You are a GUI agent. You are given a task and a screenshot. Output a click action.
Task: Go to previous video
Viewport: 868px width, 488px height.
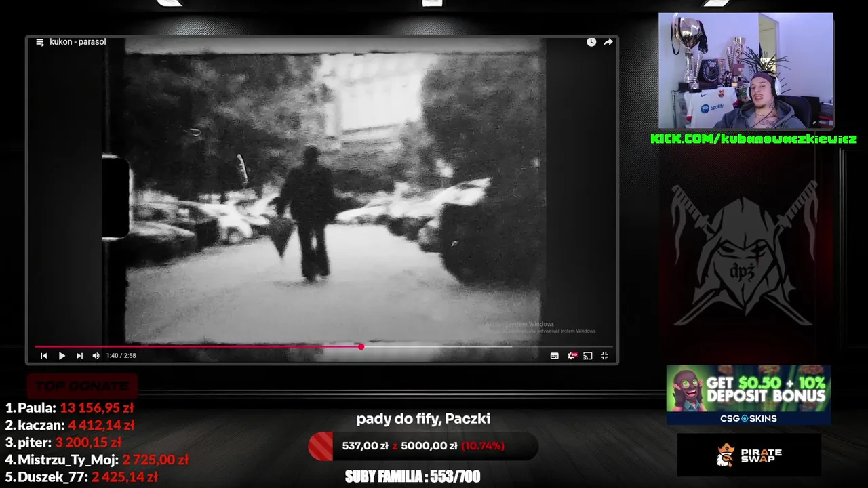click(44, 356)
